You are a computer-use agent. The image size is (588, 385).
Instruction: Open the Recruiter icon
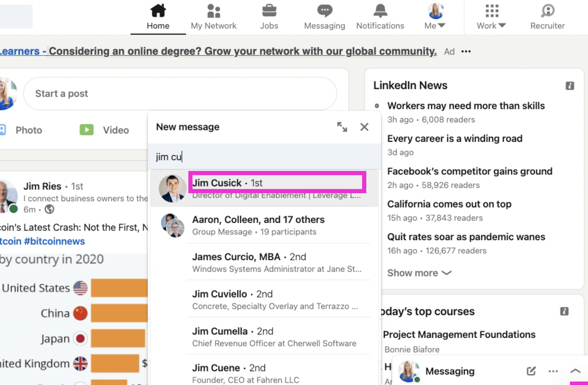tap(547, 11)
